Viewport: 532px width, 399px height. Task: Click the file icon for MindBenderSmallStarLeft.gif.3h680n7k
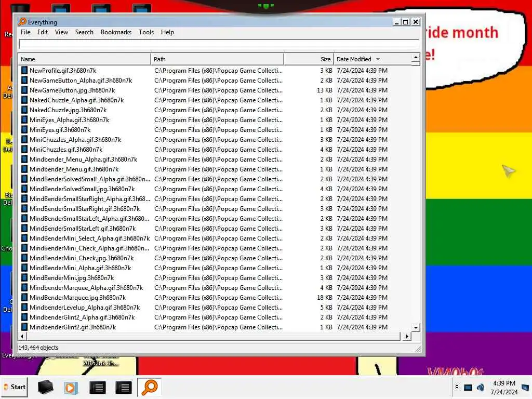pos(24,229)
